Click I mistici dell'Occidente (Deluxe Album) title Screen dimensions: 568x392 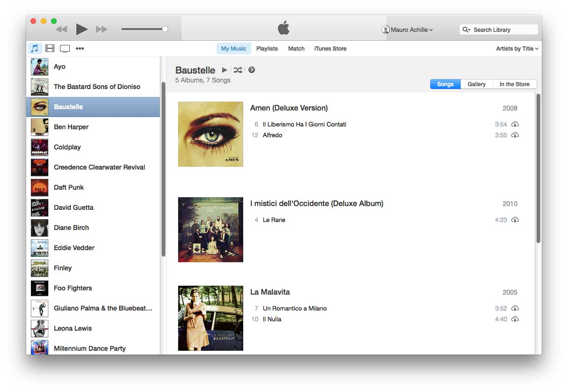317,204
